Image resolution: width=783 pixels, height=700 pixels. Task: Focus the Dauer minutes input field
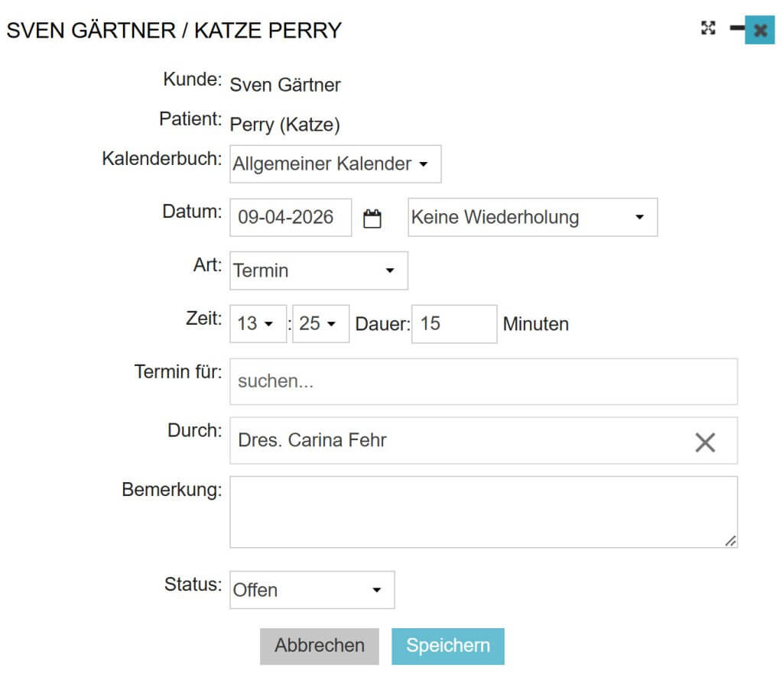point(453,324)
